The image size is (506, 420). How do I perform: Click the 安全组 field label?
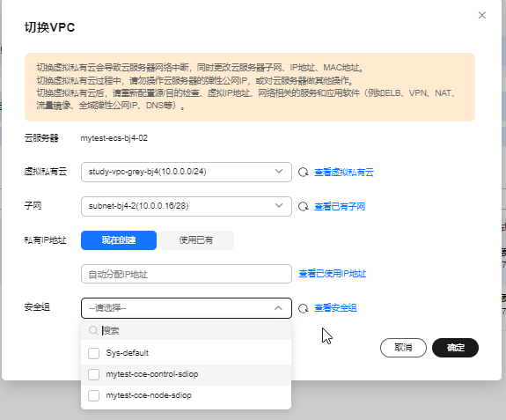point(37,307)
